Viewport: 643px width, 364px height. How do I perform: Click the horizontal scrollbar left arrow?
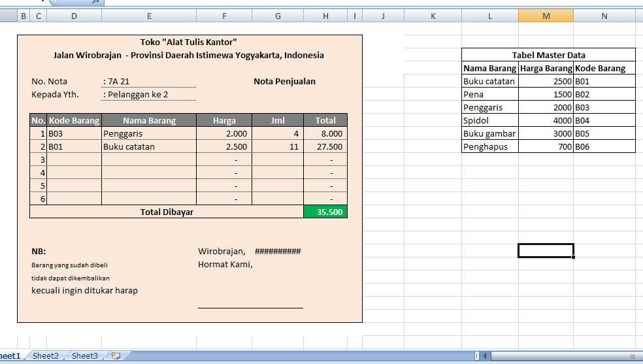click(x=485, y=356)
